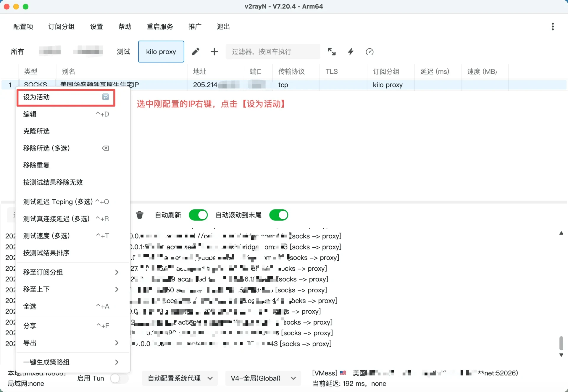Select 按测试结果排序 menu entry
Viewport: 568px width, 392px height.
(73, 253)
